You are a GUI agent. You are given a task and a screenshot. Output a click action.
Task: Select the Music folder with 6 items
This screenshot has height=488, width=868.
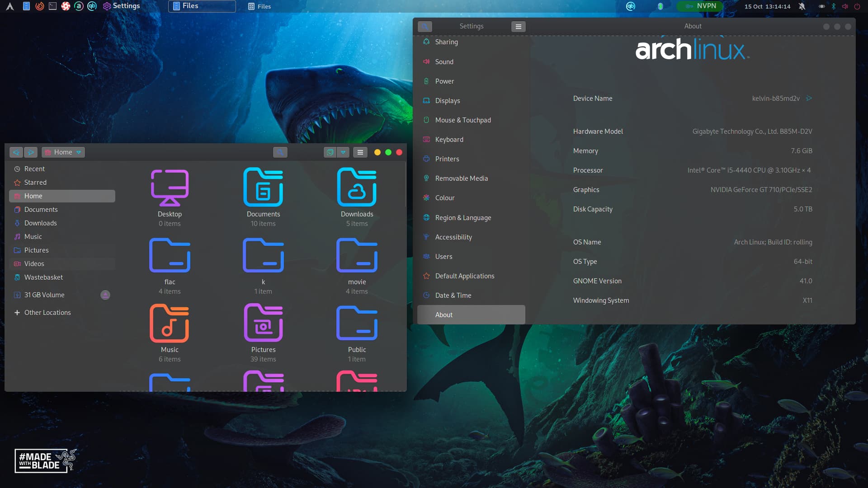click(170, 324)
